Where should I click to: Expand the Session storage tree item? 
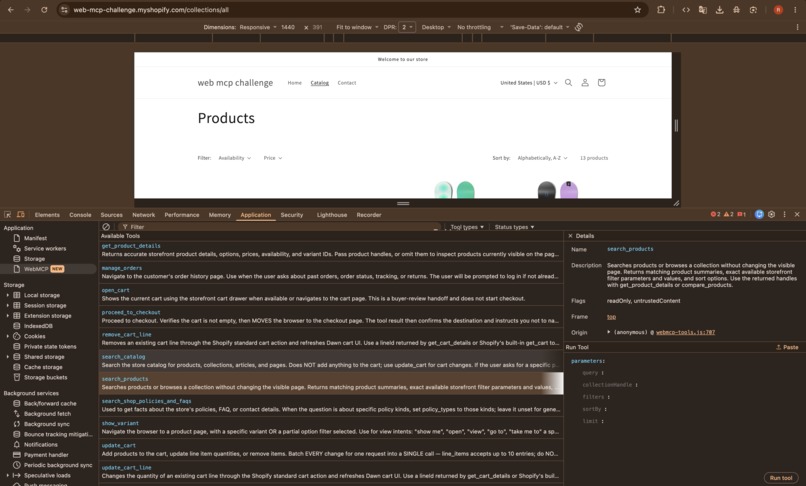pyautogui.click(x=8, y=305)
